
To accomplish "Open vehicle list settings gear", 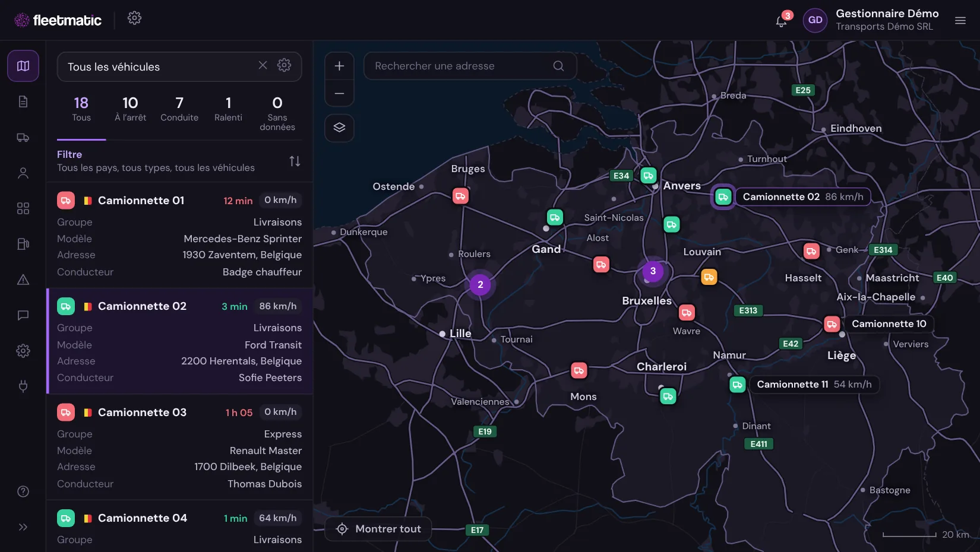I will point(284,65).
